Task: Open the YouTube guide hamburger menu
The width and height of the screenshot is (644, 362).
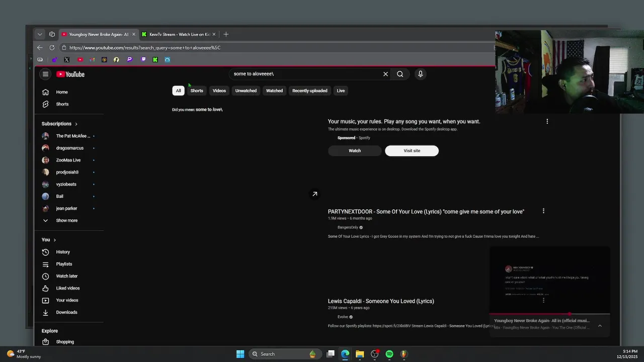Action: click(x=45, y=74)
